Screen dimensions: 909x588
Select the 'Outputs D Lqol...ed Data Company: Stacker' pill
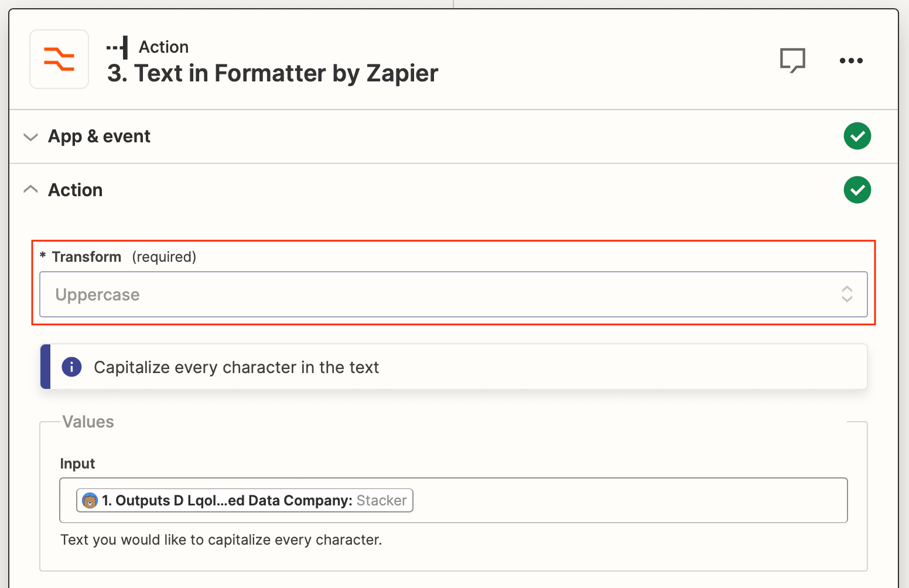tap(244, 501)
